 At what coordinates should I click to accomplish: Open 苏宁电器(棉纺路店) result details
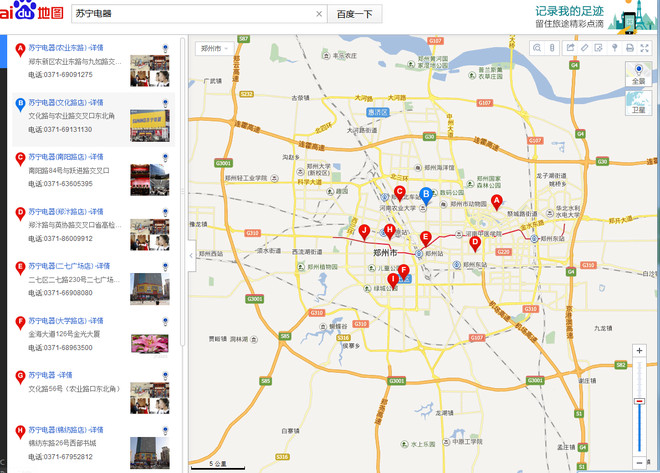click(x=66, y=430)
